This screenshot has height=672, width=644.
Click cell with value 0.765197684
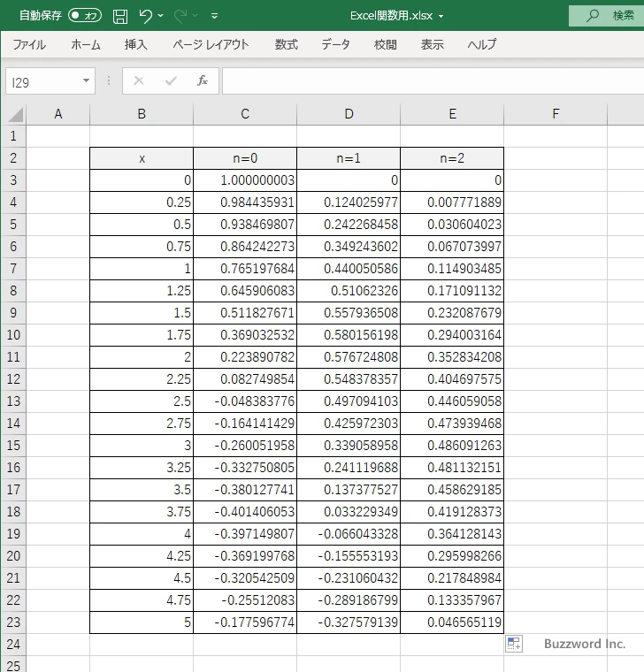point(245,269)
